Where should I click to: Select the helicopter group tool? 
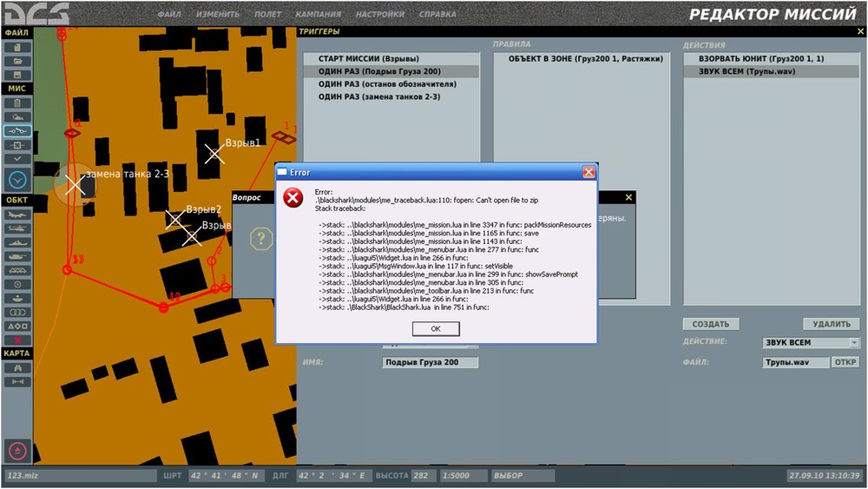coord(17,228)
